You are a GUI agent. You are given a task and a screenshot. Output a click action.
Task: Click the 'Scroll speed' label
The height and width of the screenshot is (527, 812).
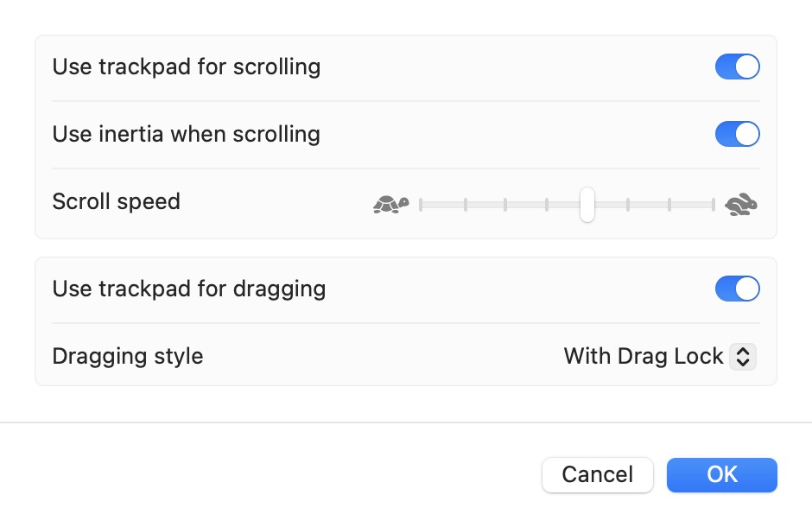click(x=117, y=201)
